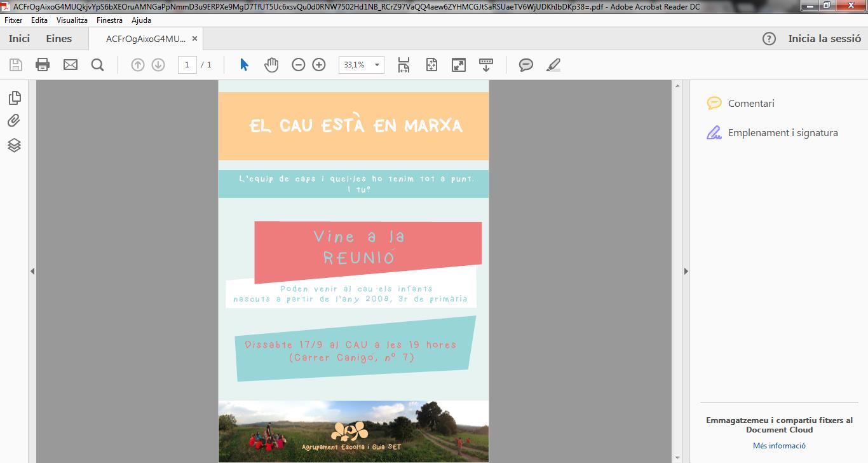Follow the Més informació link
The image size is (868, 463).
tap(779, 446)
